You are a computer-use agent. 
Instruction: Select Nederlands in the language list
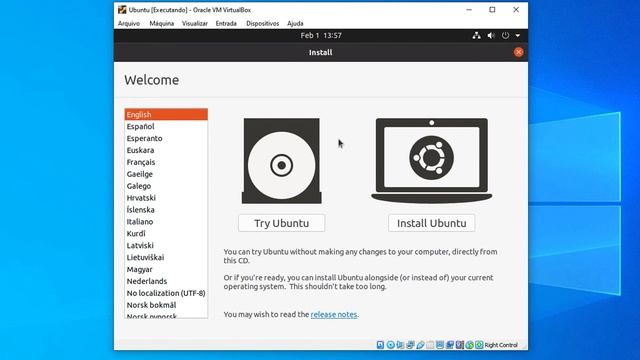point(166,281)
